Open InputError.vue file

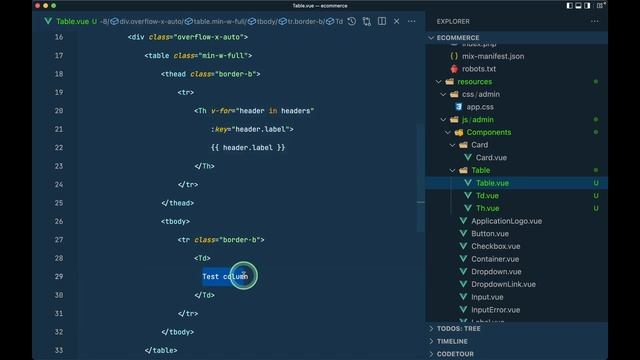click(x=496, y=310)
